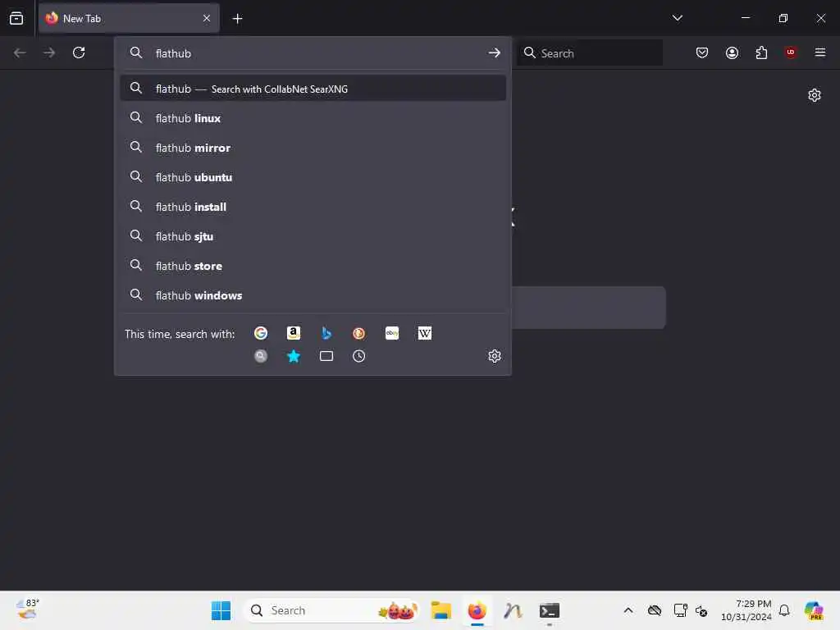The width and height of the screenshot is (840, 630).
Task: Close the New Tab tab
Action: coord(207,18)
